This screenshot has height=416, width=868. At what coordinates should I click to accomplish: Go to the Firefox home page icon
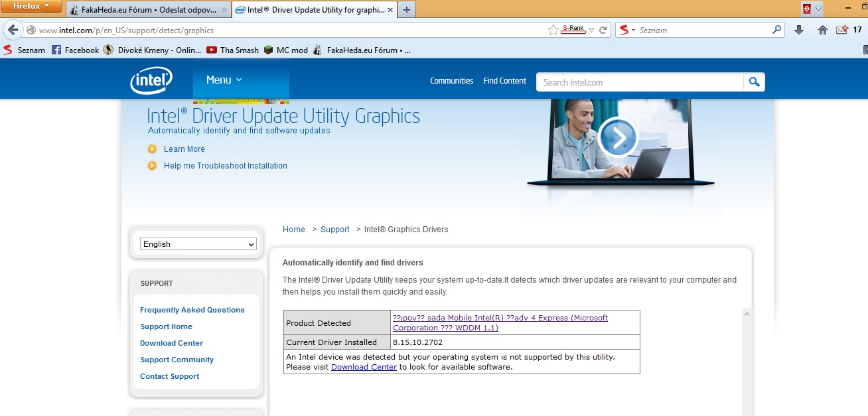click(823, 30)
